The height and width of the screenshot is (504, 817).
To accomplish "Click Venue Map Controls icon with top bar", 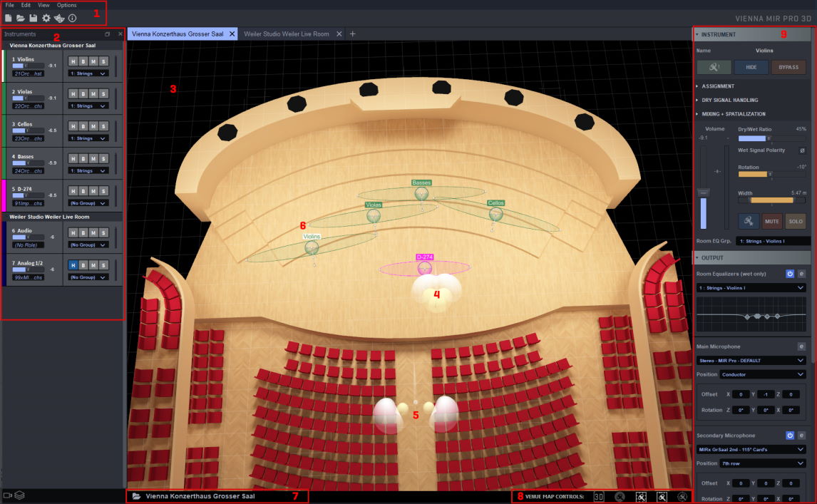I will coord(662,497).
